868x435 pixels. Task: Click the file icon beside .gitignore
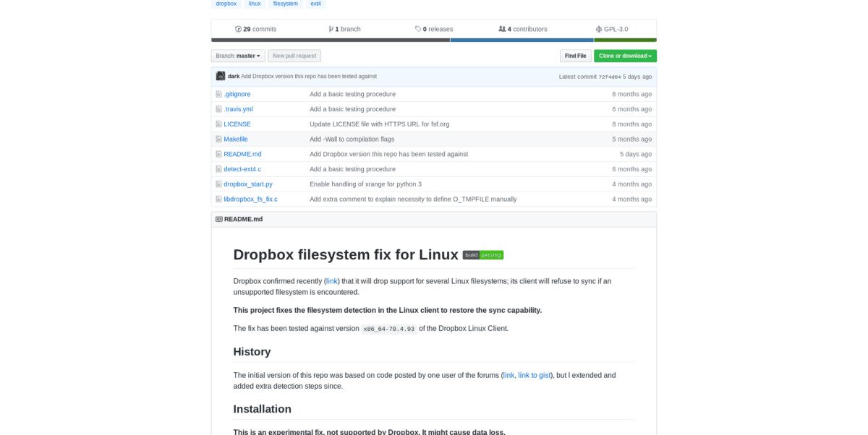pos(218,94)
